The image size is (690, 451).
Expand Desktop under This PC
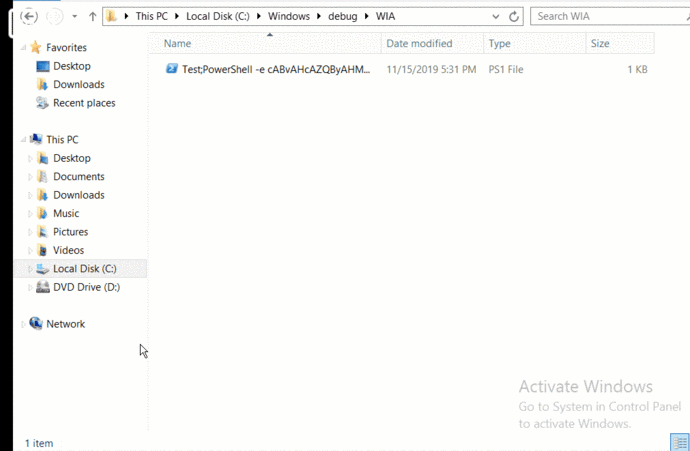(x=30, y=158)
